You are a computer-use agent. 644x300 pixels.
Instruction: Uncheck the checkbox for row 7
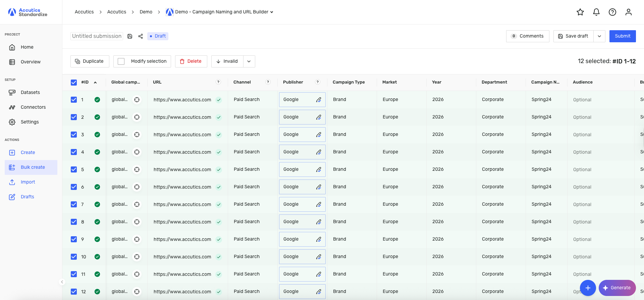(x=74, y=204)
